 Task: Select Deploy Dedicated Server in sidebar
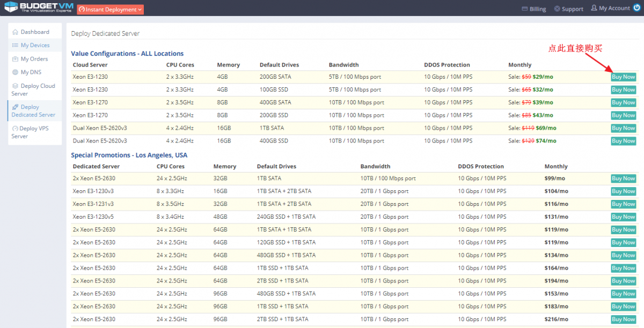(x=33, y=111)
